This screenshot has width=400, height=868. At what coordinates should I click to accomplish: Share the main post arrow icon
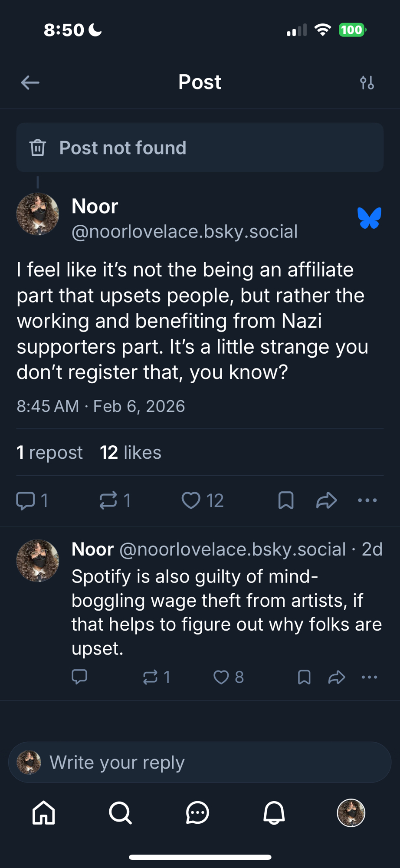326,500
